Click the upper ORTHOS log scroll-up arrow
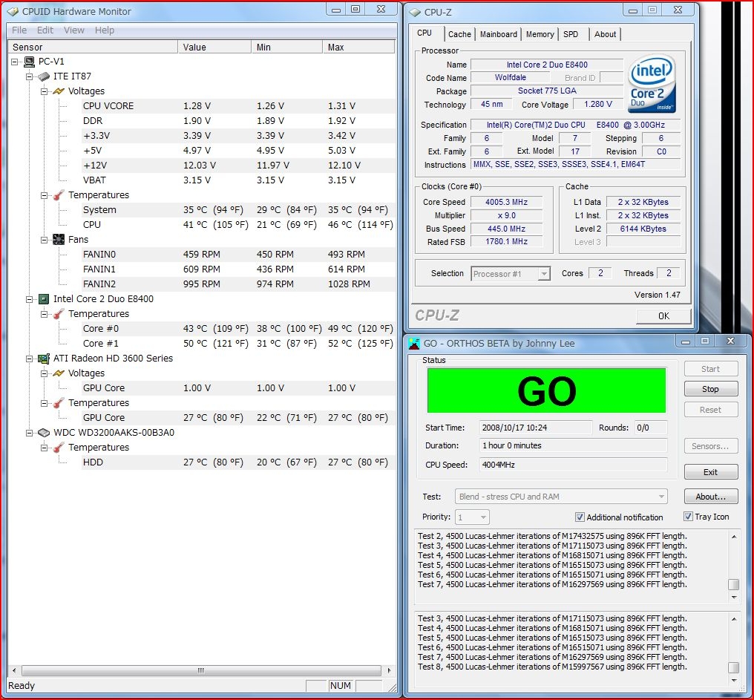754x700 pixels. (734, 537)
